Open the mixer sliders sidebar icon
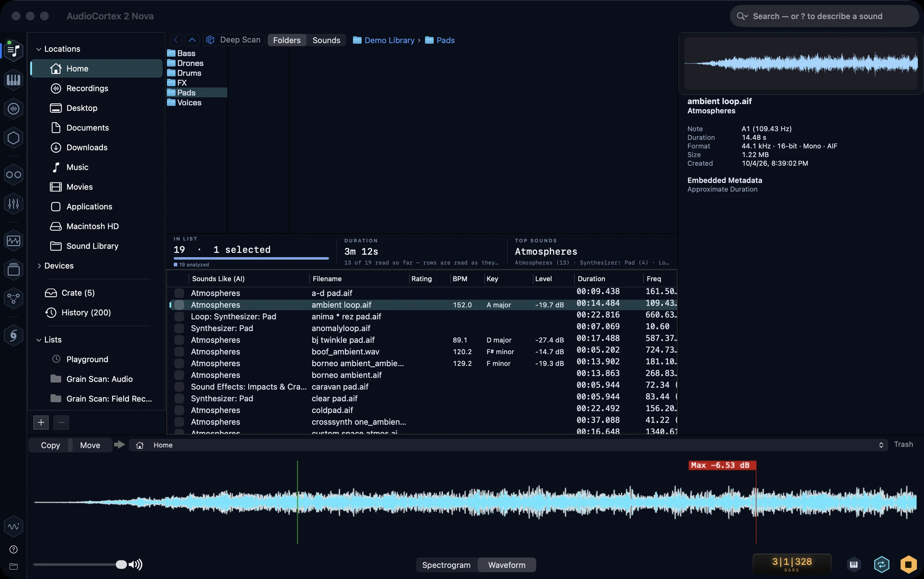 click(13, 204)
